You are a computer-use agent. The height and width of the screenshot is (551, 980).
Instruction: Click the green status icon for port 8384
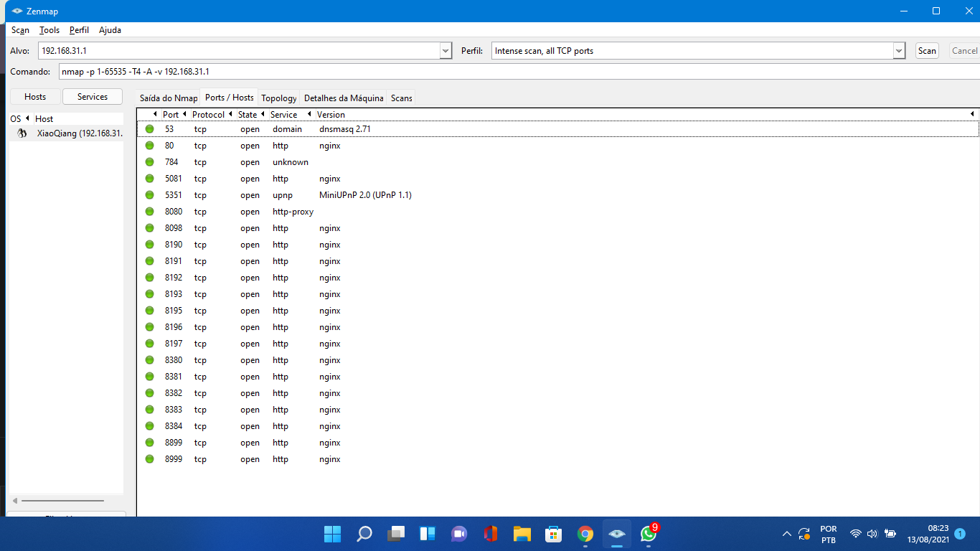(x=149, y=426)
